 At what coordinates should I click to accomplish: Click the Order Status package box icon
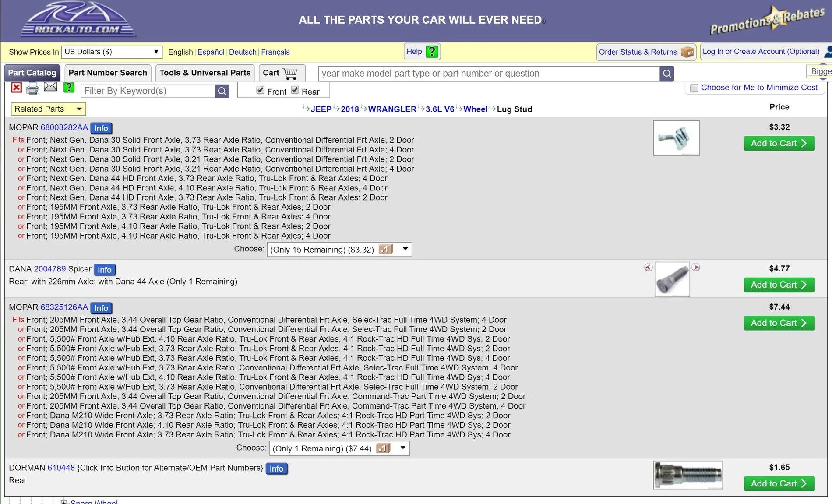pyautogui.click(x=687, y=52)
